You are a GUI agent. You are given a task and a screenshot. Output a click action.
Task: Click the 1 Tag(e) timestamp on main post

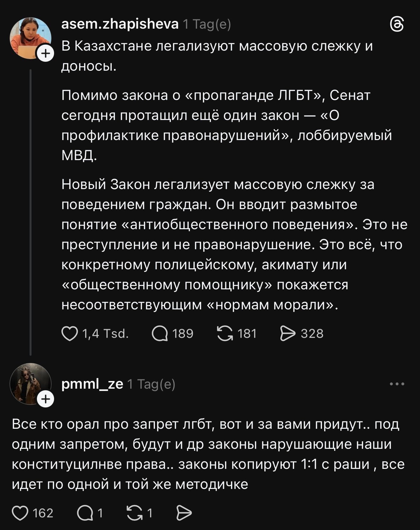207,25
